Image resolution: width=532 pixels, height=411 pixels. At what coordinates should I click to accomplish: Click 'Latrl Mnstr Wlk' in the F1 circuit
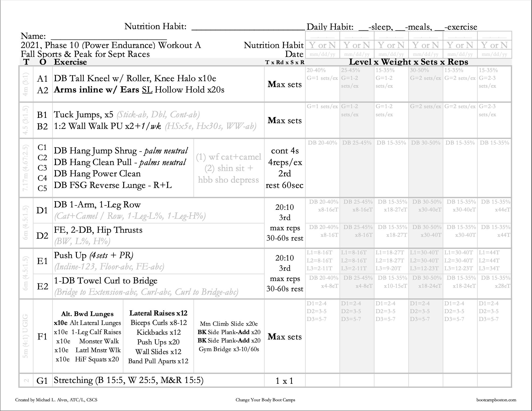click(x=98, y=350)
